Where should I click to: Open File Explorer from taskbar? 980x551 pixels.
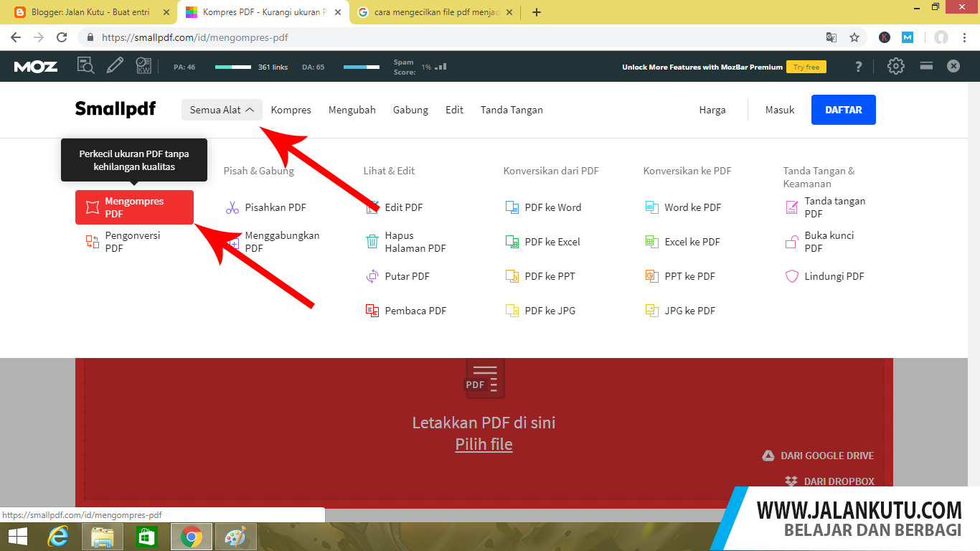tap(103, 537)
